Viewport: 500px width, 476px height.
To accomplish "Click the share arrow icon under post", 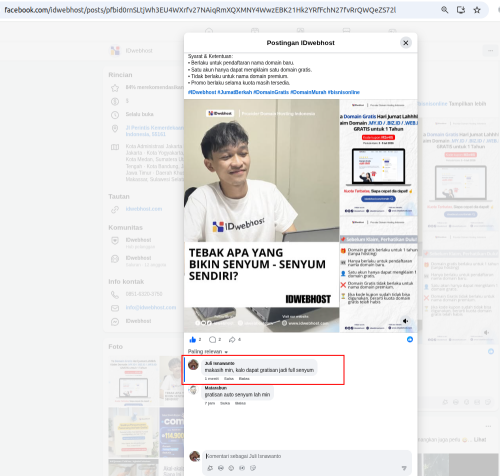I will point(232,340).
